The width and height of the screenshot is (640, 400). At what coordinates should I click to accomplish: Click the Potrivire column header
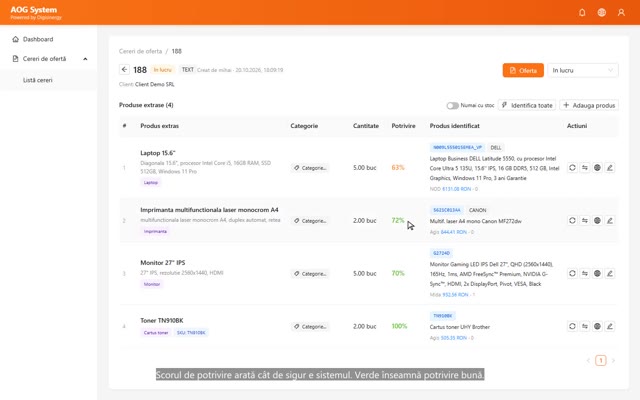click(x=403, y=126)
